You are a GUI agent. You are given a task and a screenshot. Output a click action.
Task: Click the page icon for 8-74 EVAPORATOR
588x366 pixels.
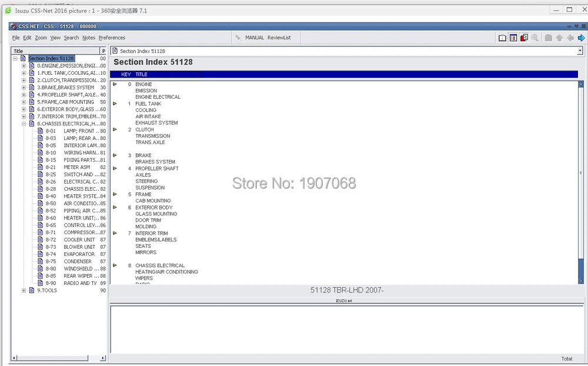pyautogui.click(x=41, y=254)
